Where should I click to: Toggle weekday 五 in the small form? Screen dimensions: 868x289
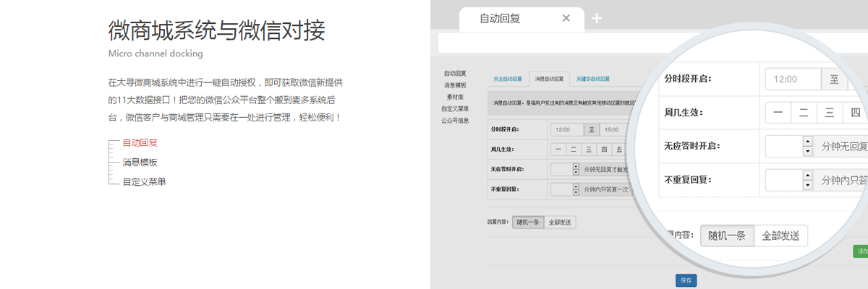coord(619,150)
